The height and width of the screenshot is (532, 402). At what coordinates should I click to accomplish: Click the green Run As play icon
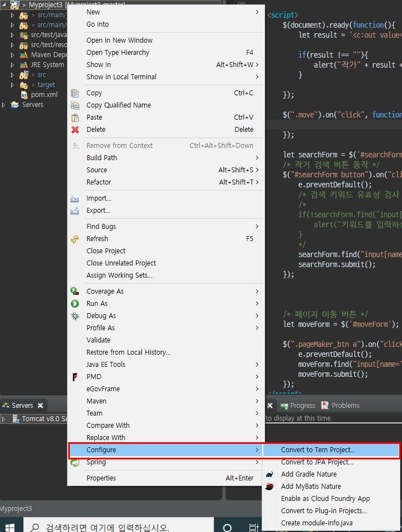[x=75, y=304]
